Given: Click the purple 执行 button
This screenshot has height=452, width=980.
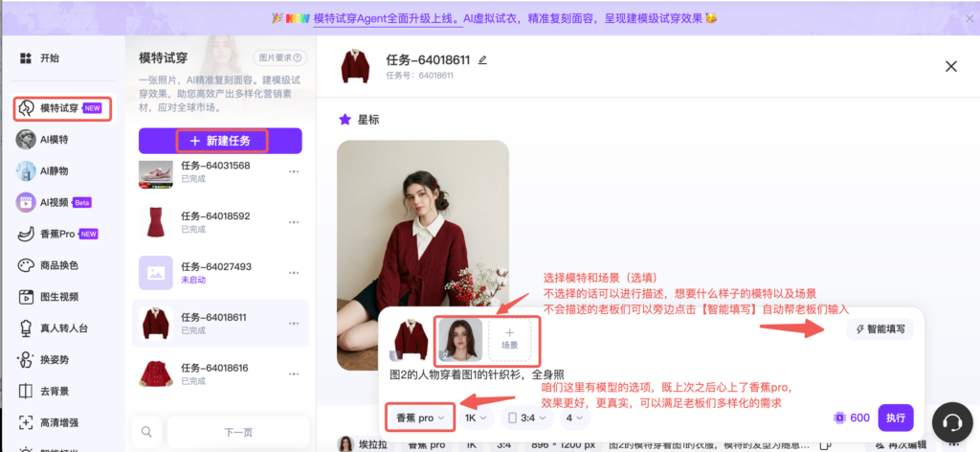Looking at the screenshot, I should point(895,418).
